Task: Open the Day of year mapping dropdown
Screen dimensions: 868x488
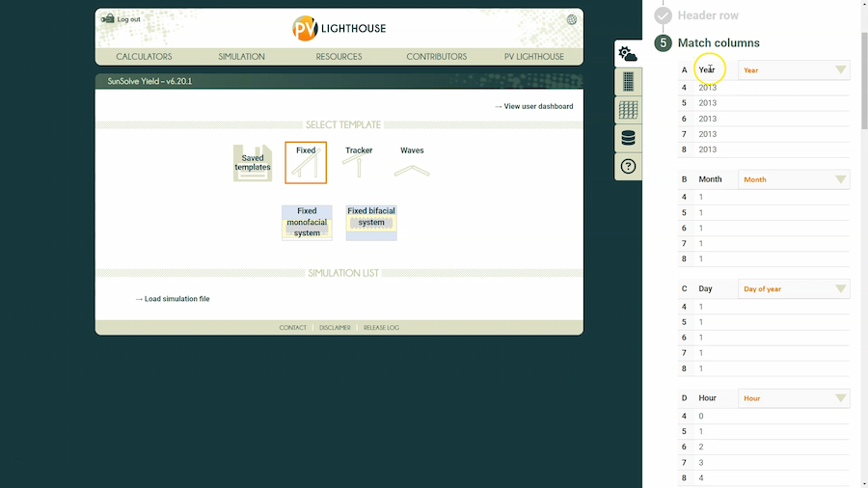Action: pyautogui.click(x=794, y=288)
